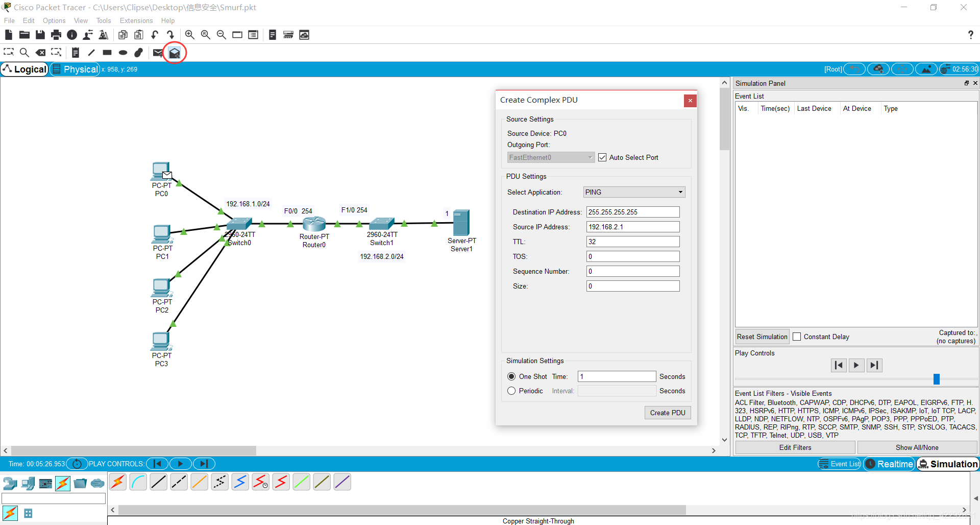This screenshot has height=525, width=980.
Task: Click the Reset Simulation button
Action: (762, 337)
